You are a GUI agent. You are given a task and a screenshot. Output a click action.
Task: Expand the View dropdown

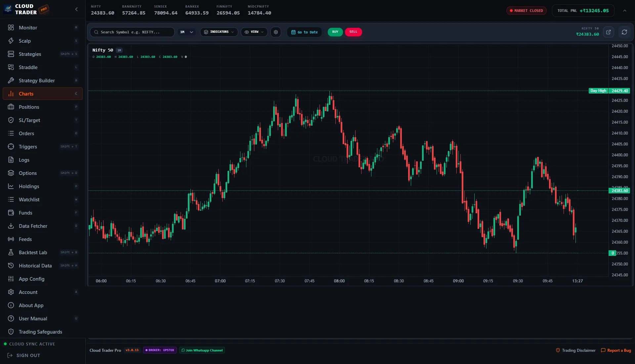254,32
